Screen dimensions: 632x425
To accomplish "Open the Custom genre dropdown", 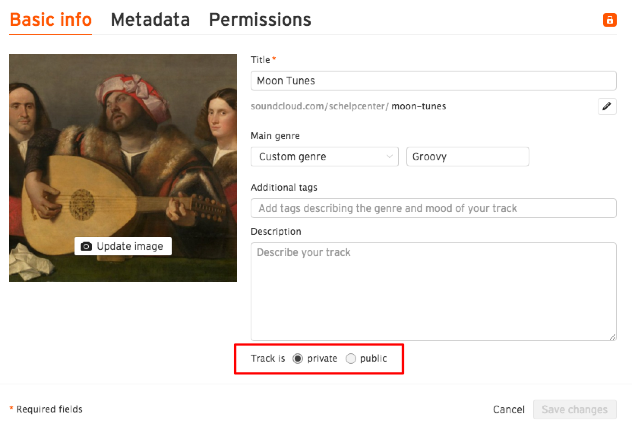I will point(324,156).
